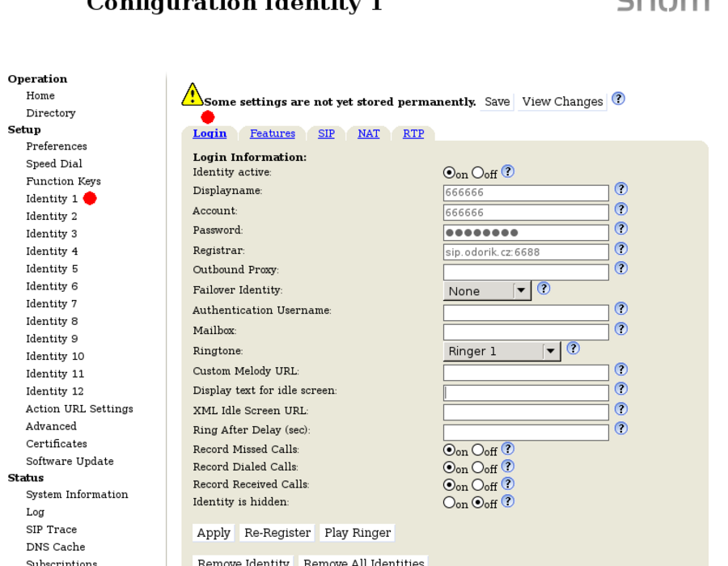Viewport: 728px width, 566px height.
Task: Turn Record Received Calls off
Action: pos(478,485)
